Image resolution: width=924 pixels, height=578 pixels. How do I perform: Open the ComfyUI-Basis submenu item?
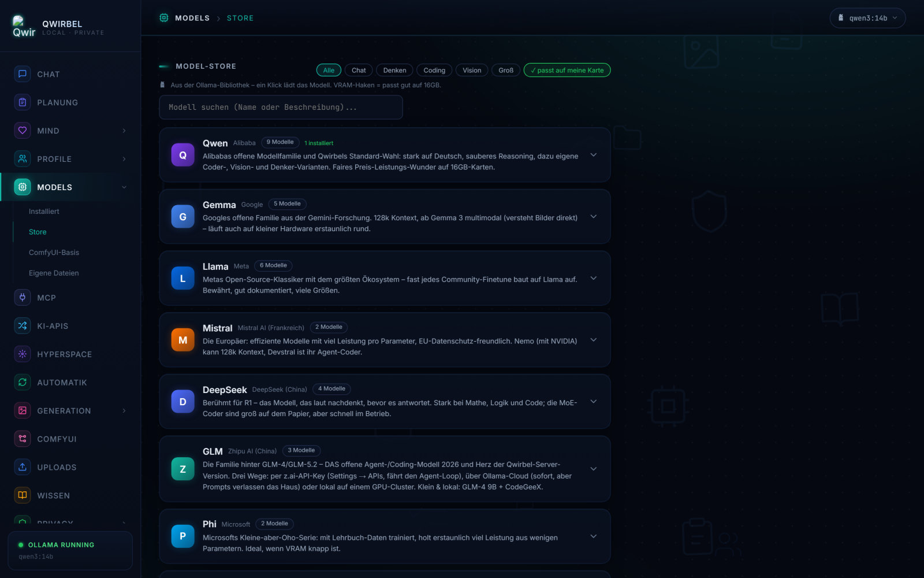click(x=54, y=253)
